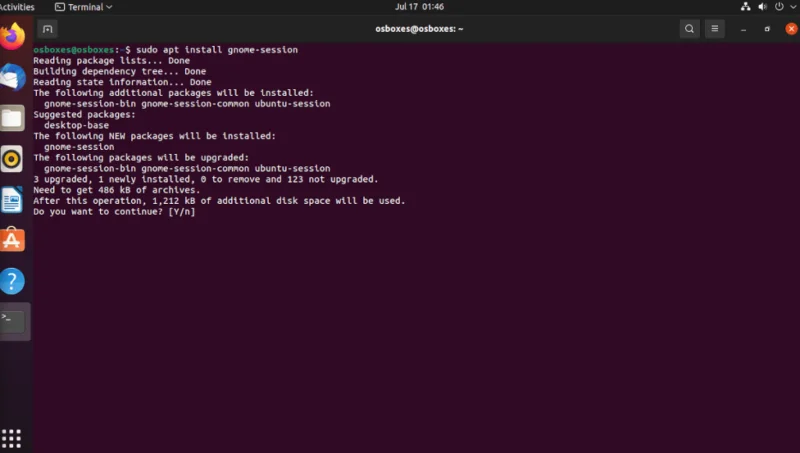Screen dimensions: 800x453
Task: Open the clock showing Jul 17 01:46
Action: (x=419, y=7)
